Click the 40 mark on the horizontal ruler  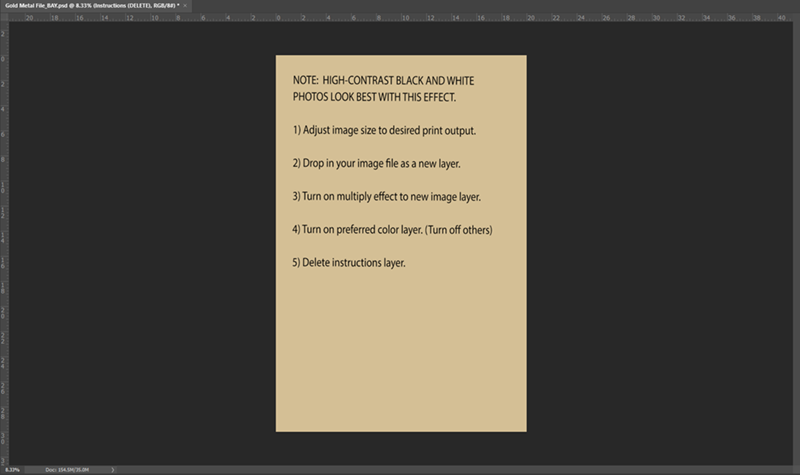point(781,17)
